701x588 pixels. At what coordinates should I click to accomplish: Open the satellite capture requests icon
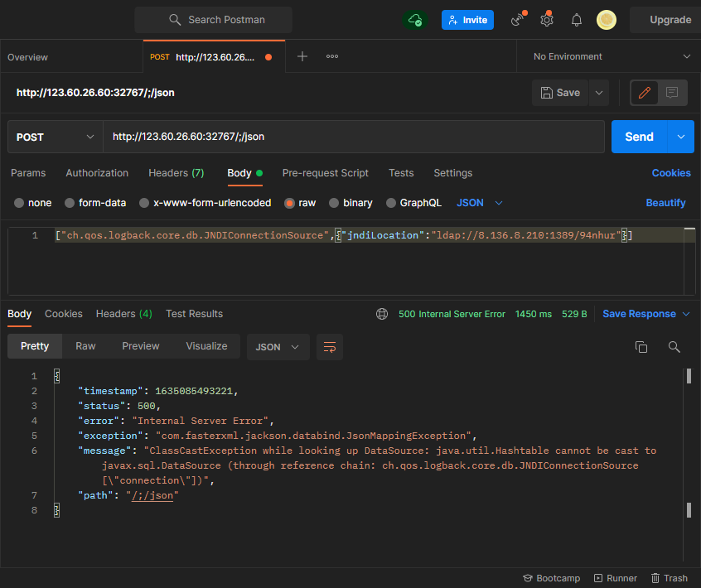(519, 20)
